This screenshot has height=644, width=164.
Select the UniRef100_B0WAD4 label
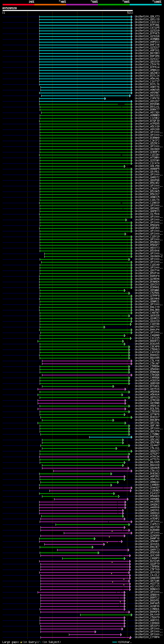click(x=147, y=282)
